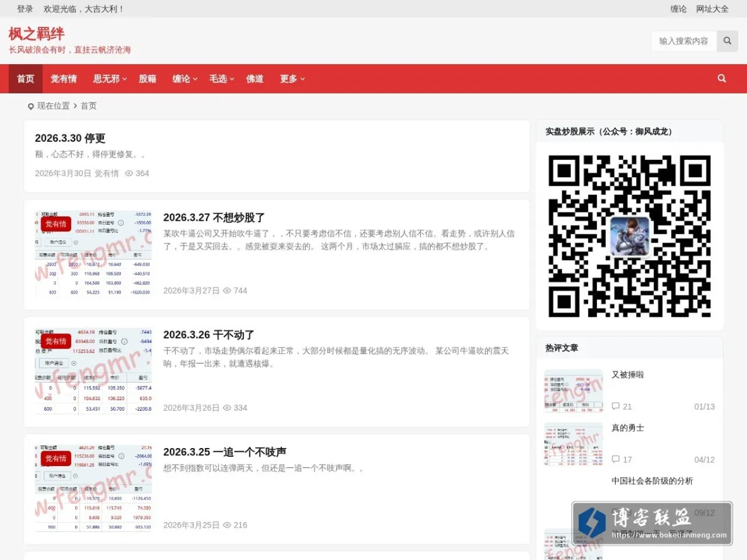This screenshot has height=560, width=747.
Task: Click date text 2026年3月30日
Action: coord(63,174)
